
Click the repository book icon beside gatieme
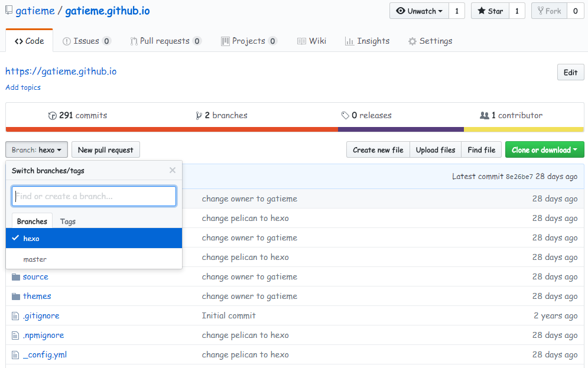point(9,11)
